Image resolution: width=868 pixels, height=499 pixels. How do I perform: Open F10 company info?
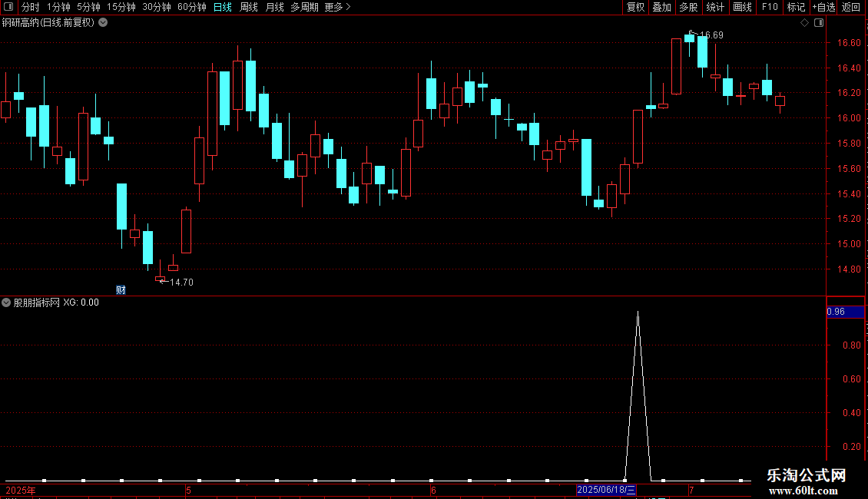(770, 7)
